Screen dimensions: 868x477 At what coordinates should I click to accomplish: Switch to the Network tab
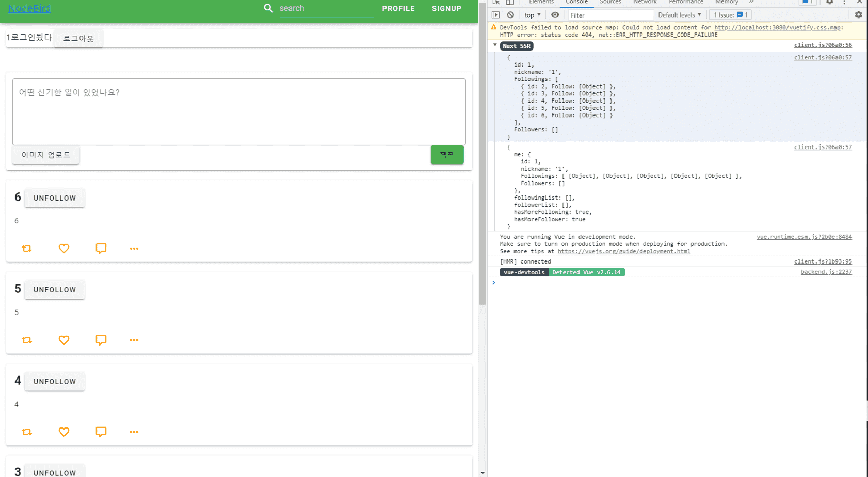click(645, 2)
